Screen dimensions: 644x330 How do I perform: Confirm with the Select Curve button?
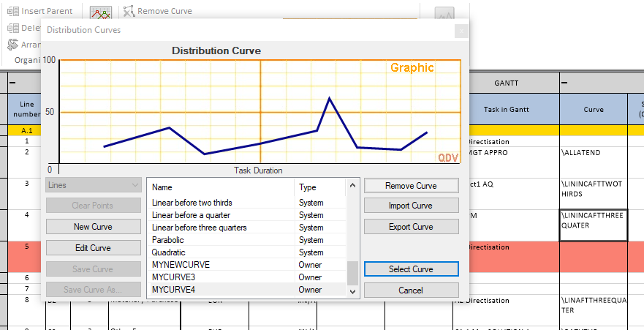(x=411, y=269)
